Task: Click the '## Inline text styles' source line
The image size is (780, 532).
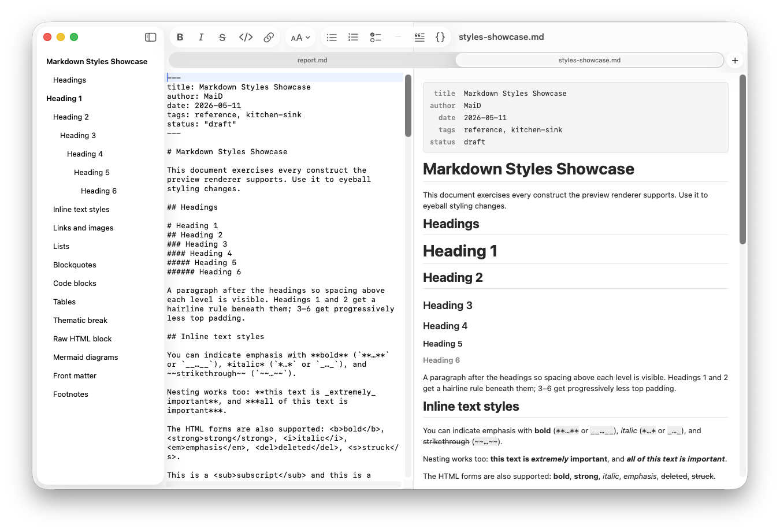Action: (216, 337)
